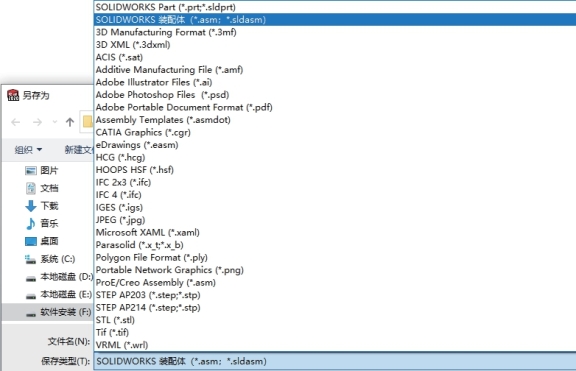Select Adobe Portable Document Format (*.pdf)
Screen dimensions: 576x371
pos(335,107)
